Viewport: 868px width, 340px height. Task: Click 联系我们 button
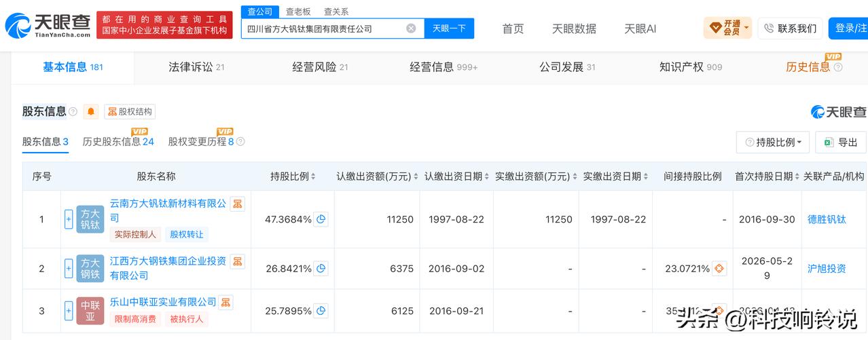790,29
